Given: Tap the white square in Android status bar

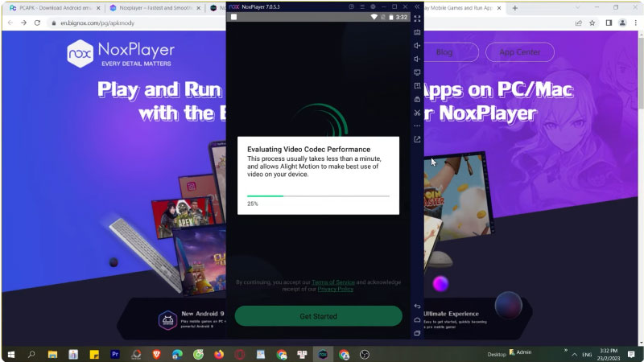Looking at the screenshot, I should tap(233, 17).
